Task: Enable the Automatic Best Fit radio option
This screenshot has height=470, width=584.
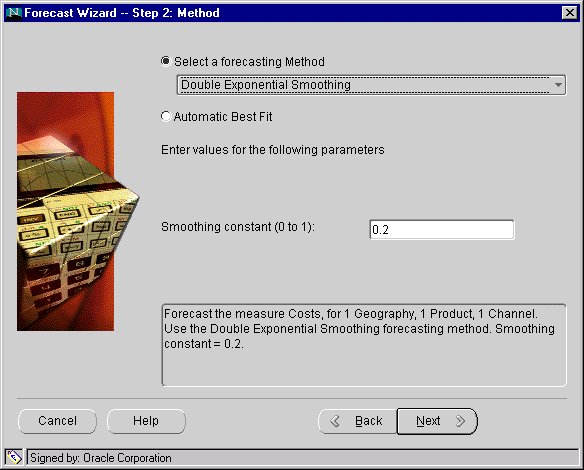Action: coord(166,116)
